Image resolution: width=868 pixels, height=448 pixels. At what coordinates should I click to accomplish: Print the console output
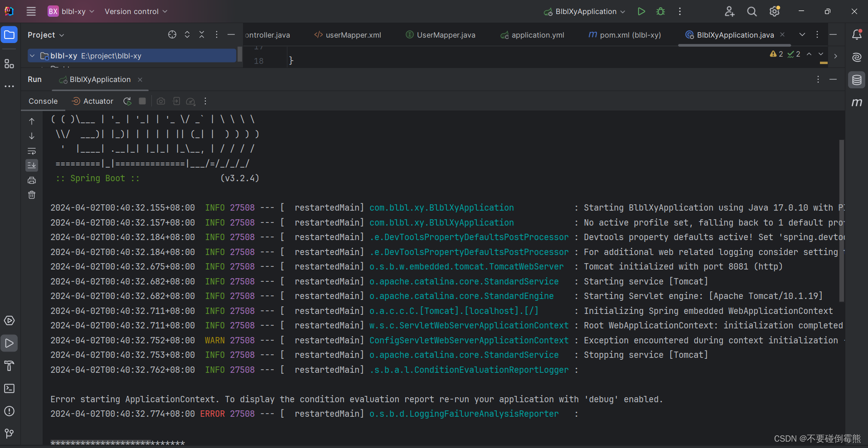pyautogui.click(x=32, y=180)
